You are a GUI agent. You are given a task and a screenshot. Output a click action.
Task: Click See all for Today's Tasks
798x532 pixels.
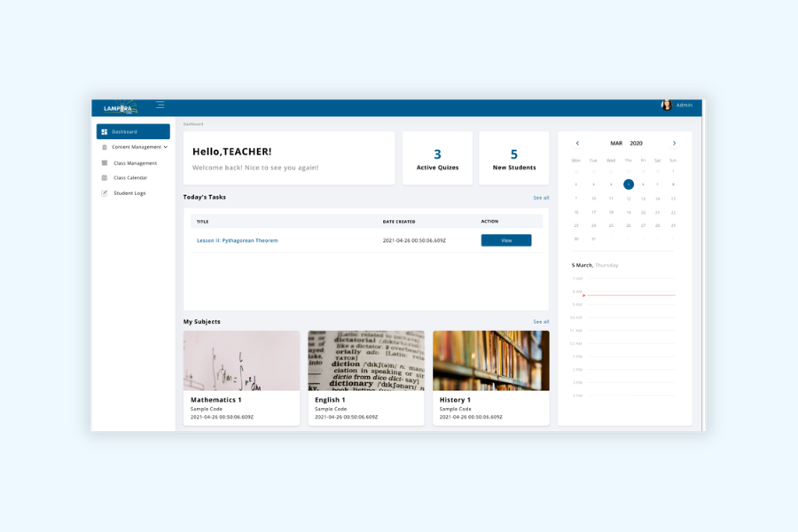pyautogui.click(x=541, y=198)
